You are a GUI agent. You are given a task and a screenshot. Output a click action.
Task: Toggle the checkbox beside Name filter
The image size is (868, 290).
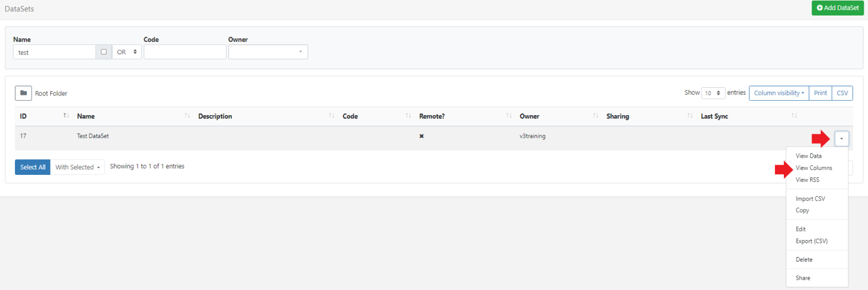104,52
